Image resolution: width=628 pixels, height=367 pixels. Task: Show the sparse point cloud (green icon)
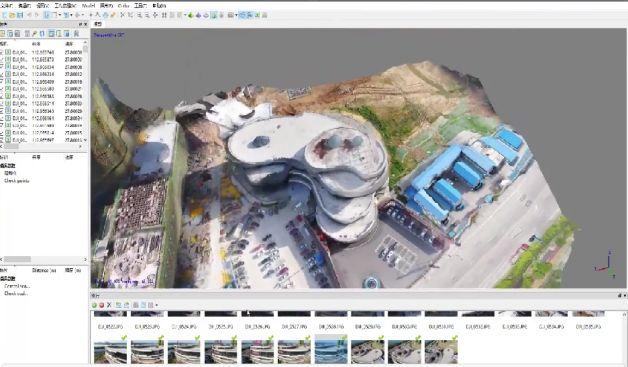tap(190, 15)
